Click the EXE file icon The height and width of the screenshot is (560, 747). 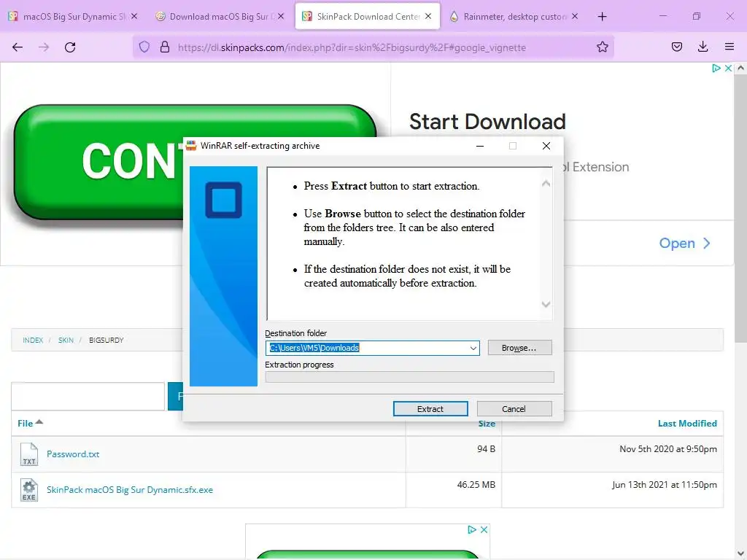pos(29,490)
